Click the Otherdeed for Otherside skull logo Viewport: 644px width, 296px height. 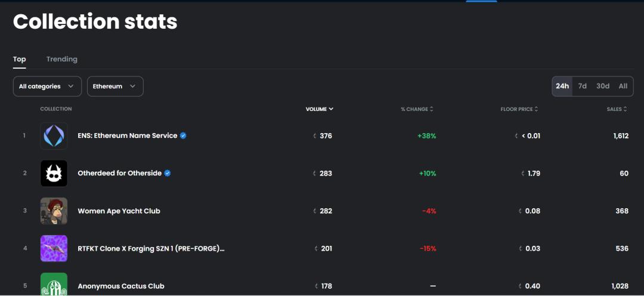pyautogui.click(x=54, y=174)
